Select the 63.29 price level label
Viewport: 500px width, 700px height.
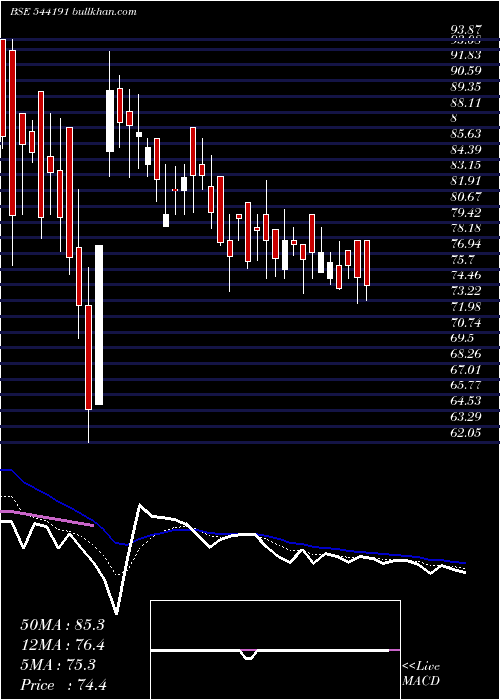click(x=466, y=417)
